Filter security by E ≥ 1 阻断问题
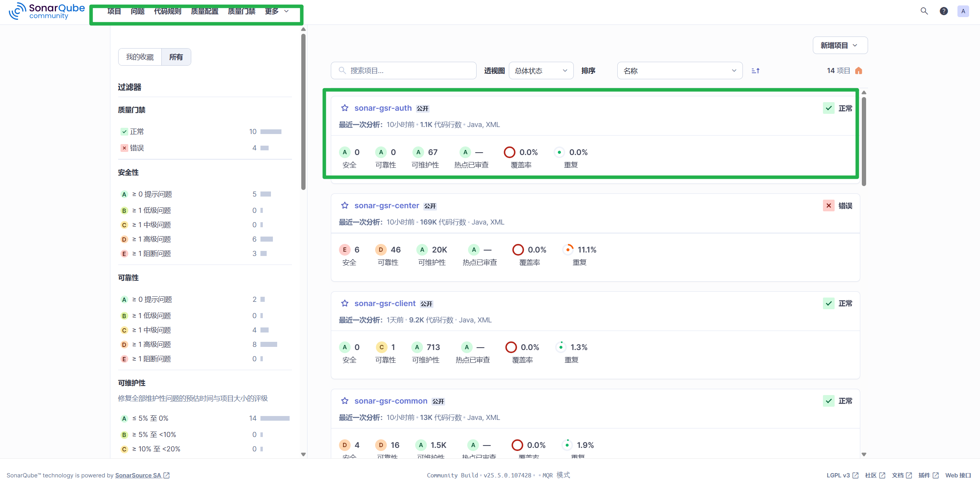Screen dimensions: 980x484 (205, 254)
